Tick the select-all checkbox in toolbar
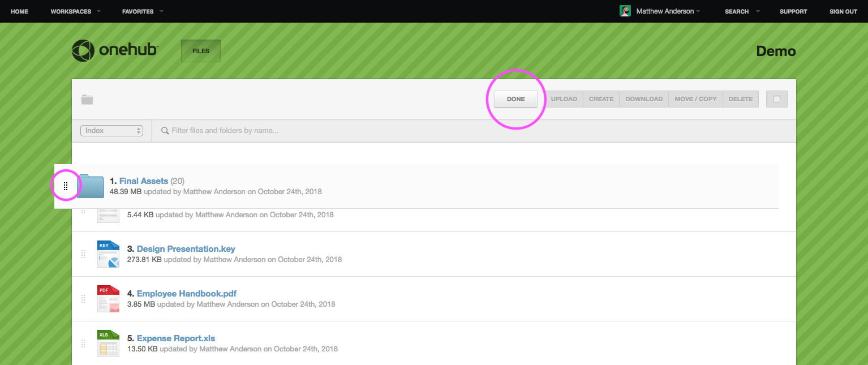Image resolution: width=868 pixels, height=365 pixels. coord(777,99)
